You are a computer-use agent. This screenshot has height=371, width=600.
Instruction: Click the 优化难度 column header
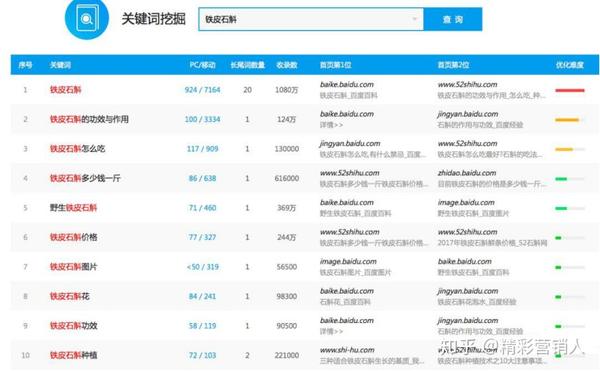pyautogui.click(x=569, y=65)
